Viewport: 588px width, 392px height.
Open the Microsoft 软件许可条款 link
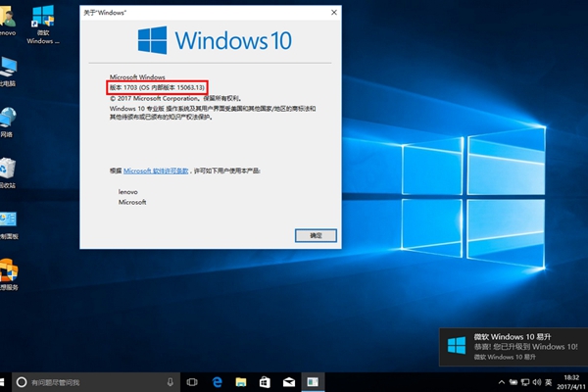pyautogui.click(x=156, y=171)
